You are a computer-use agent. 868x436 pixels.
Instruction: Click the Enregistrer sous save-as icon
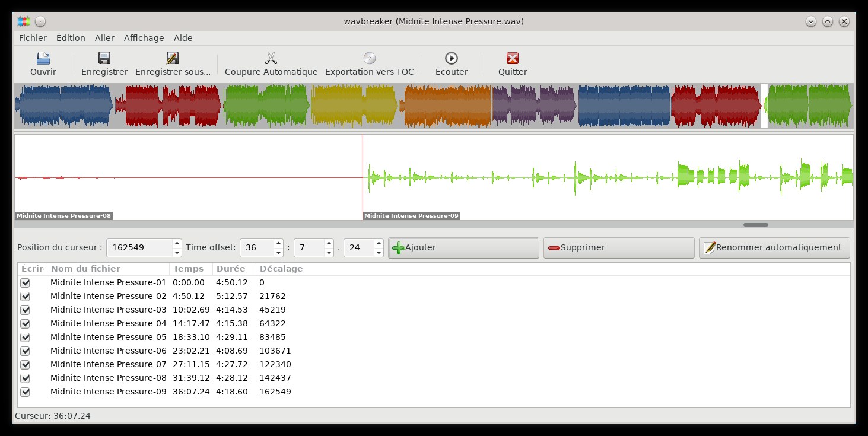tap(173, 58)
